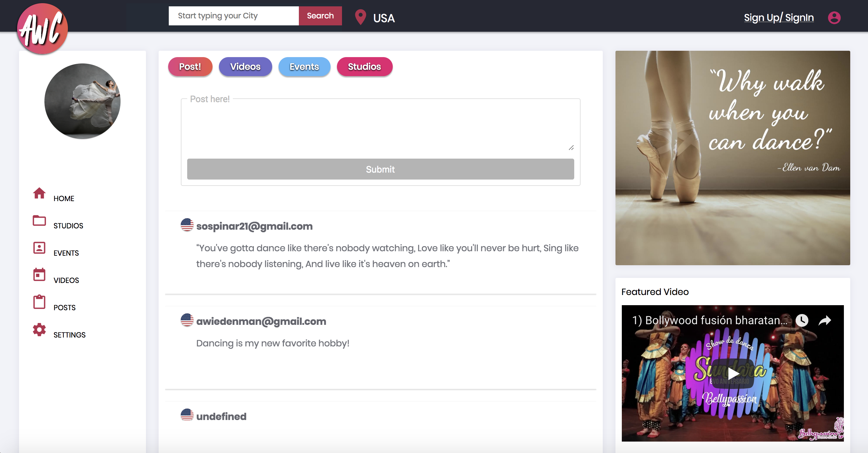Click the Search button

tap(320, 16)
